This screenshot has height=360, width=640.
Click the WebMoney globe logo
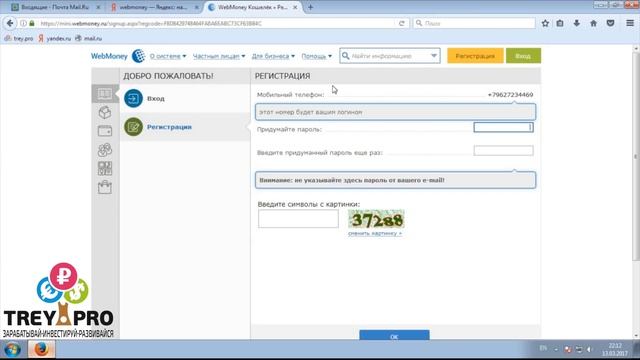[x=138, y=56]
